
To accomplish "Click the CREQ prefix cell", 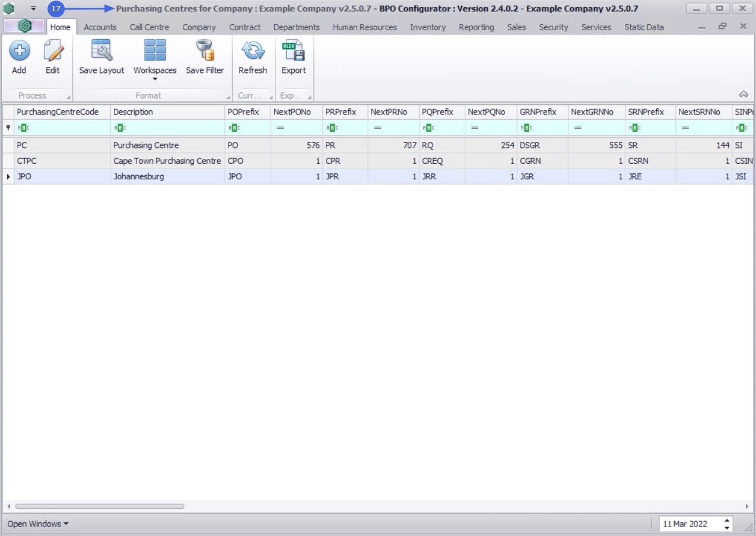I will [x=442, y=161].
